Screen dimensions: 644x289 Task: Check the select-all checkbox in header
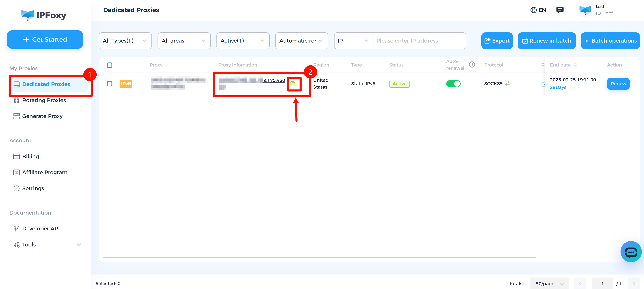pyautogui.click(x=109, y=65)
